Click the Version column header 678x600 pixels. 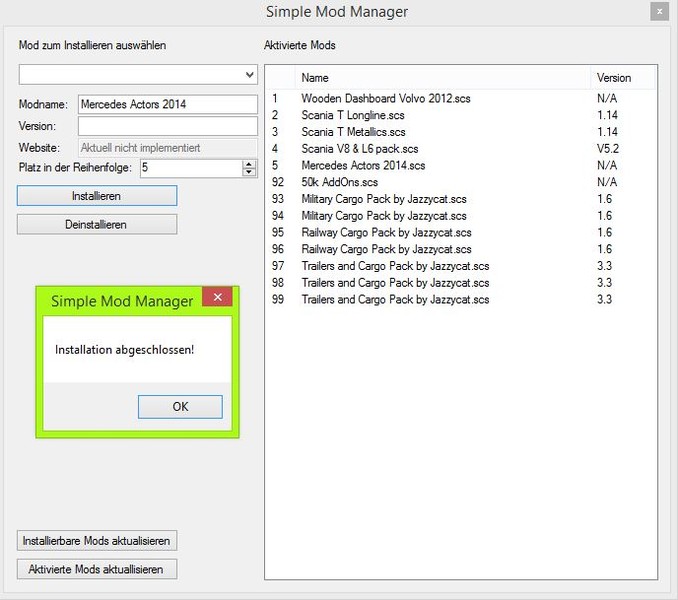(623, 78)
